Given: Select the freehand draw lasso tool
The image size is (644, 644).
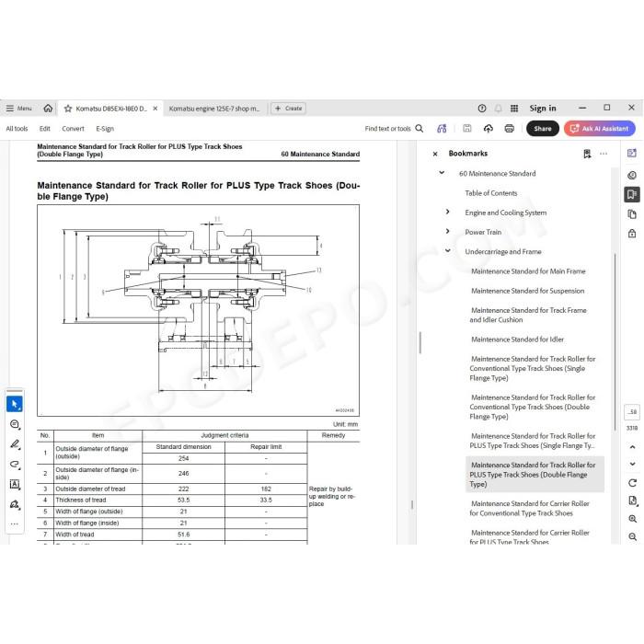Looking at the screenshot, I should tap(15, 465).
